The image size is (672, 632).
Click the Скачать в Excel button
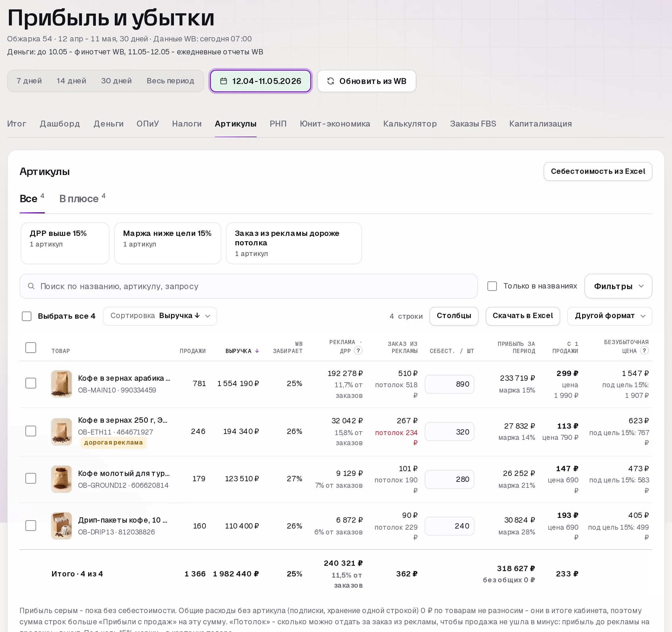tap(523, 316)
